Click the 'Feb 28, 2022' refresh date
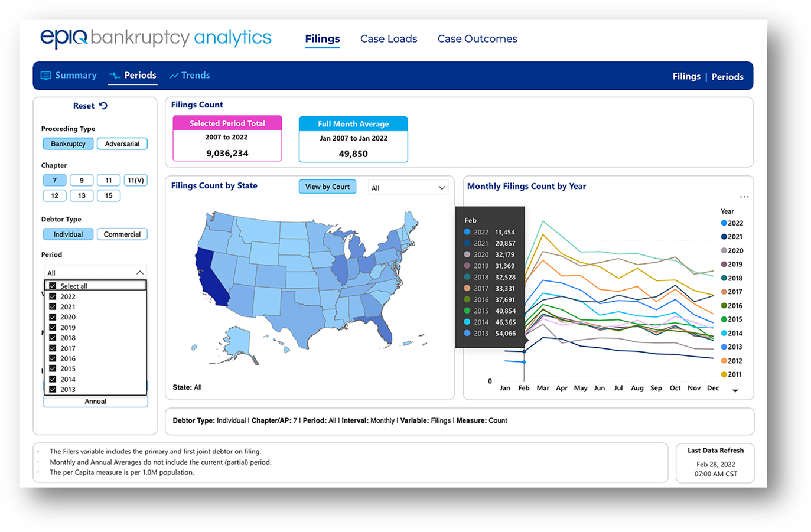The width and height of the screenshot is (811, 532). [x=715, y=465]
